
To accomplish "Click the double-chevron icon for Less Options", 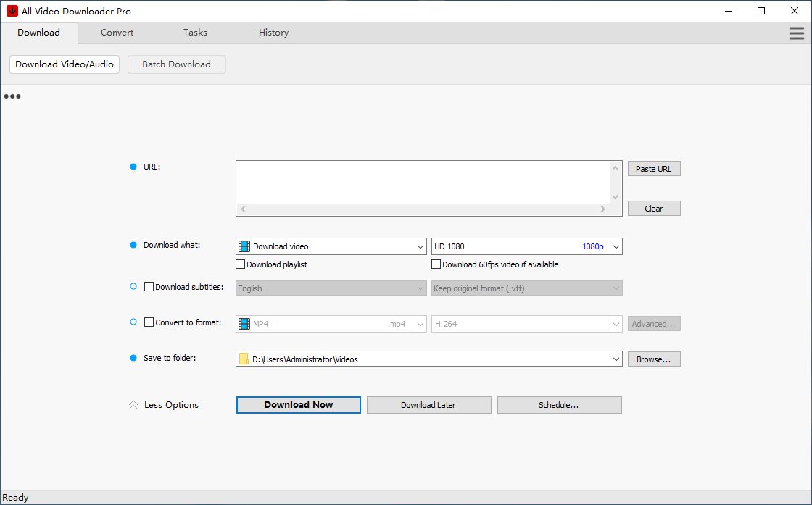I will pyautogui.click(x=133, y=405).
